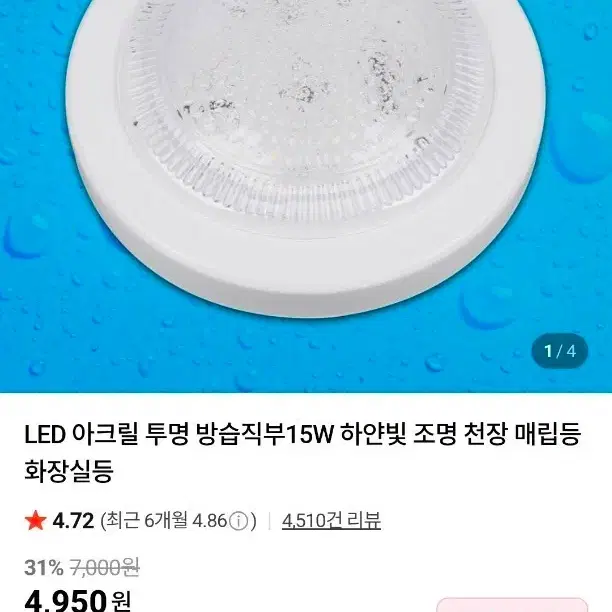This screenshot has height=612, width=612.
Task: Tap the info icon beside 4.86
Action: point(239,521)
